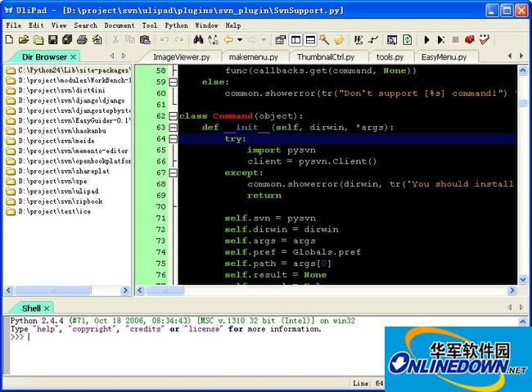Click the open directory folders icon
The image size is (532, 392).
click(x=38, y=40)
